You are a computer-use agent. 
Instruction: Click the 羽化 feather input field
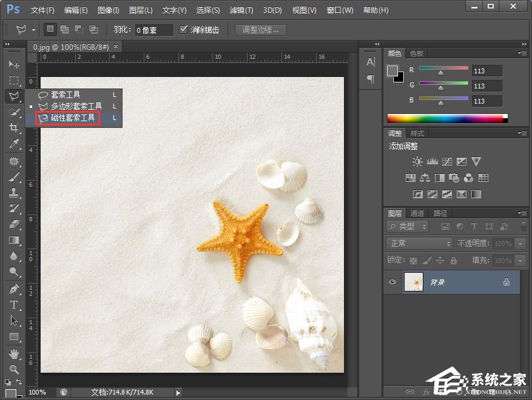coord(153,30)
